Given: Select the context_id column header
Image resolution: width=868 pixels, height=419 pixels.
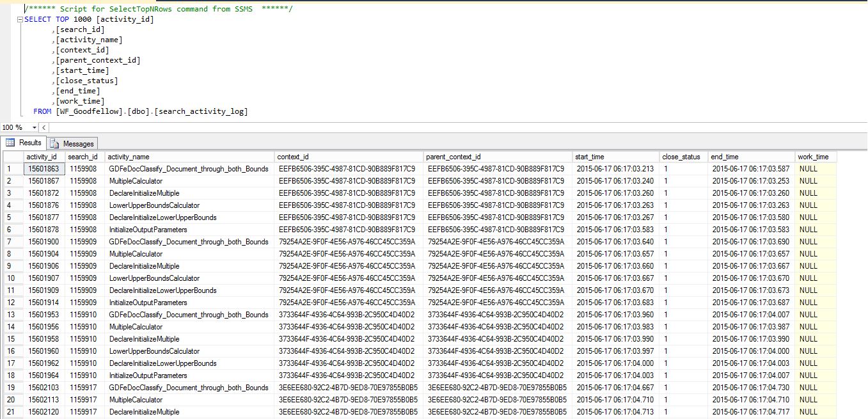Looking at the screenshot, I should pyautogui.click(x=349, y=157).
